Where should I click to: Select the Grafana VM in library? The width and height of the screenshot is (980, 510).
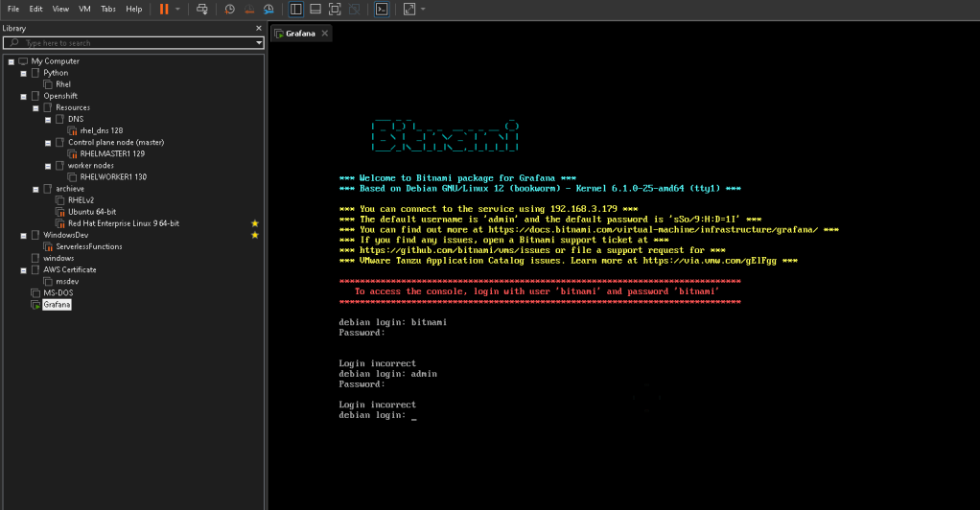[57, 305]
